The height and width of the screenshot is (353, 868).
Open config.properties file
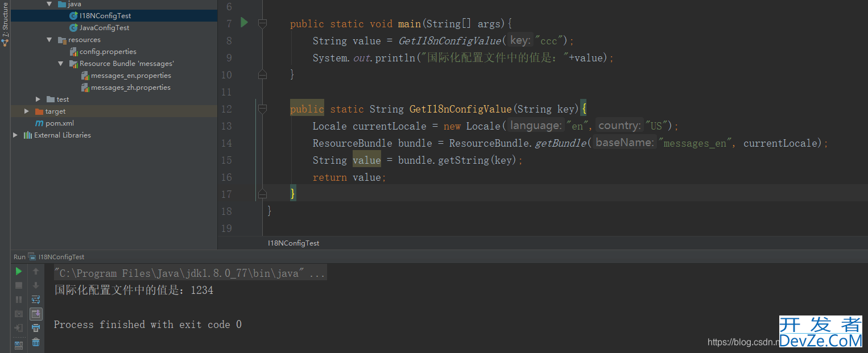click(108, 52)
